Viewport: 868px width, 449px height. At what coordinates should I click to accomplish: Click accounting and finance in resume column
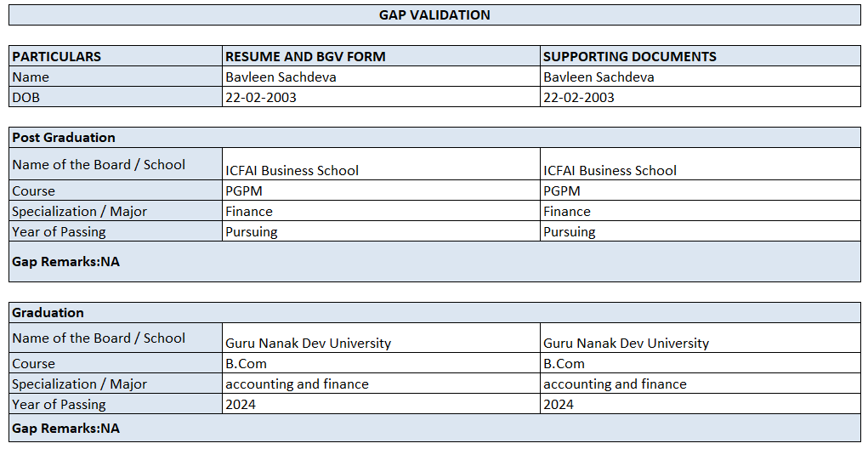click(x=297, y=384)
